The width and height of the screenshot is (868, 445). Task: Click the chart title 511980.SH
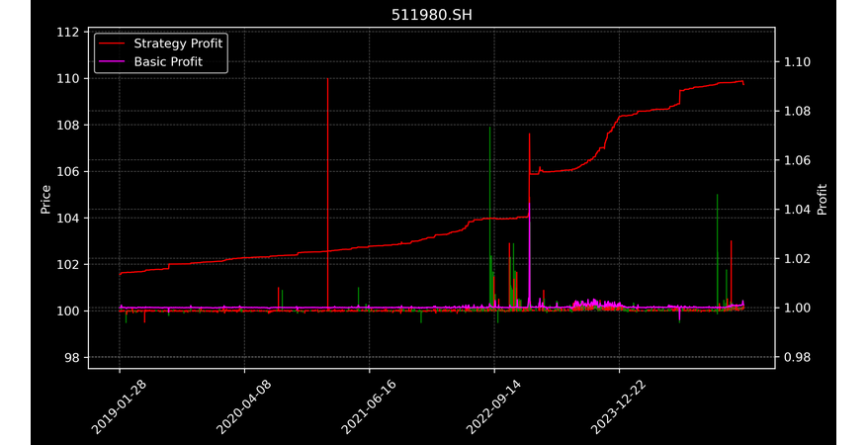432,15
